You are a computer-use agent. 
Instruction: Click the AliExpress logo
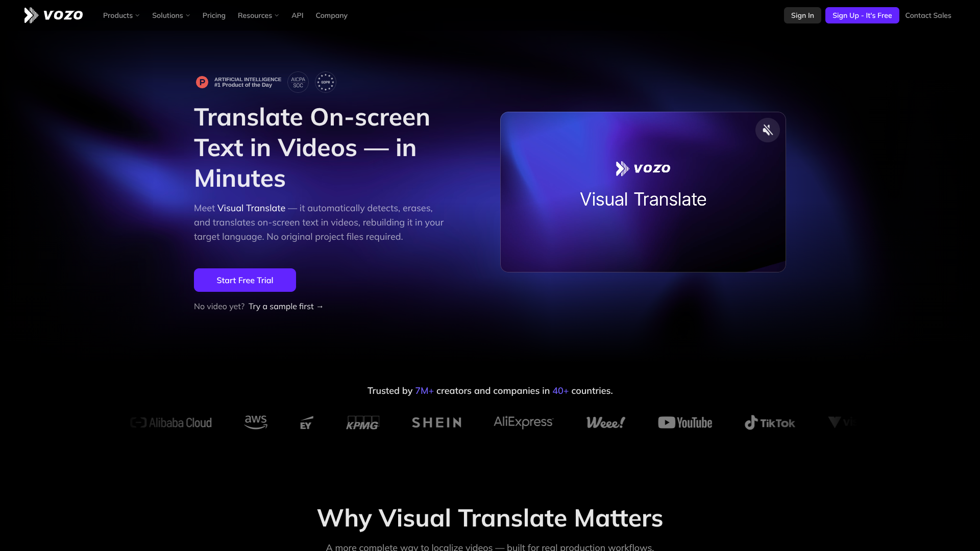(523, 422)
